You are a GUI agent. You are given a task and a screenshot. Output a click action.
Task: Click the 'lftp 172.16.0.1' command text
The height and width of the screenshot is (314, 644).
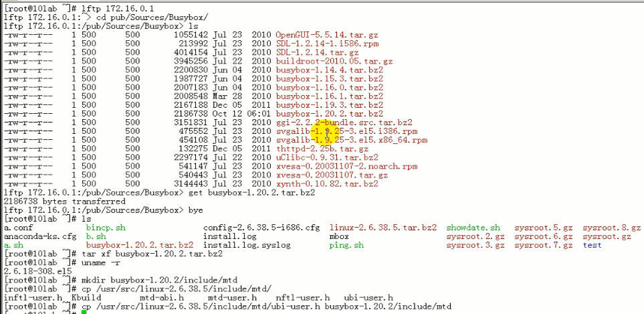(x=118, y=8)
